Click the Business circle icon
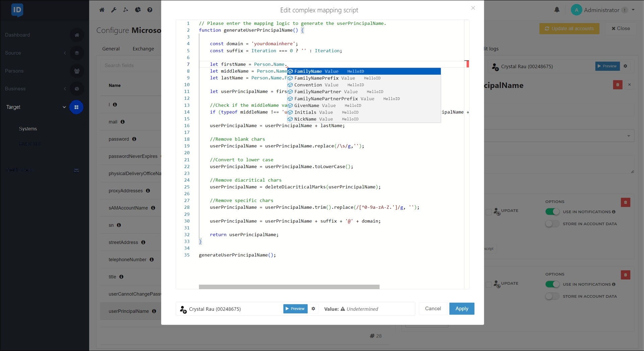Screen dimensions: 644x351 [x=77, y=89]
